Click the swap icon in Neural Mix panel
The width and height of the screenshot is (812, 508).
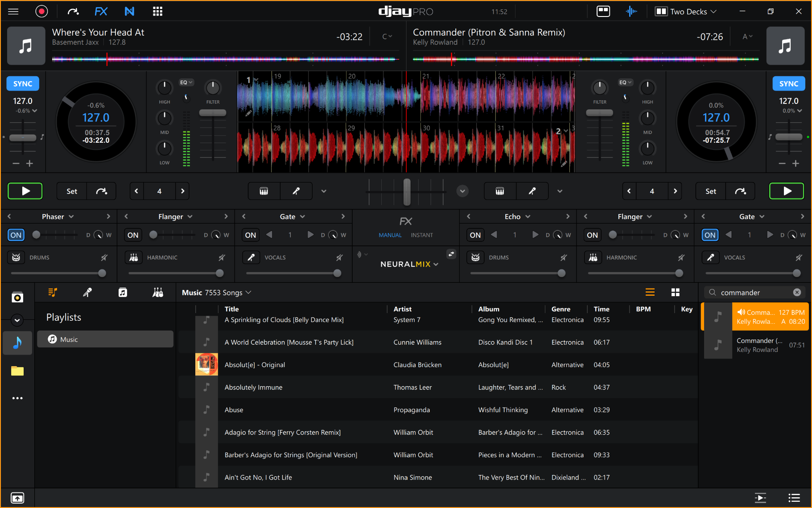(x=451, y=254)
